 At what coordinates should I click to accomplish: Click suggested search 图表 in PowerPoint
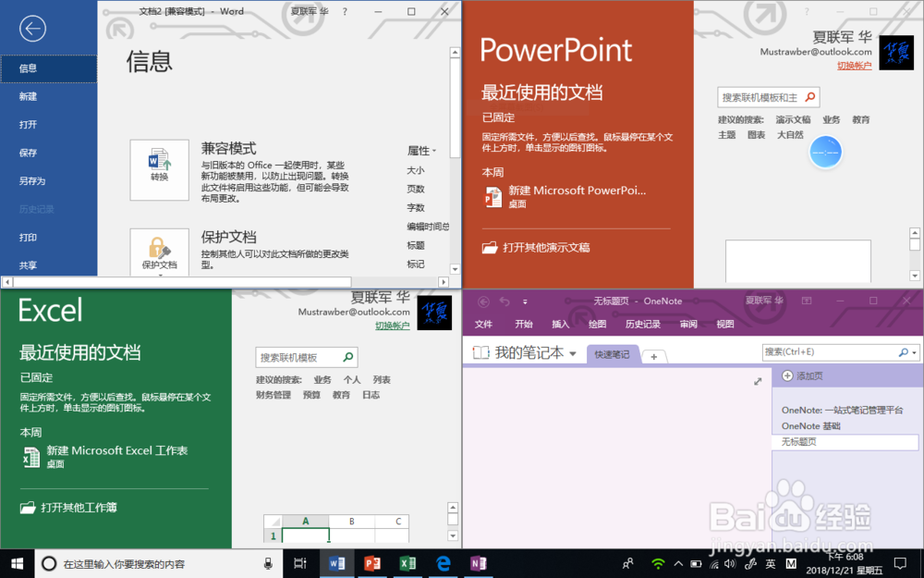[x=756, y=135]
